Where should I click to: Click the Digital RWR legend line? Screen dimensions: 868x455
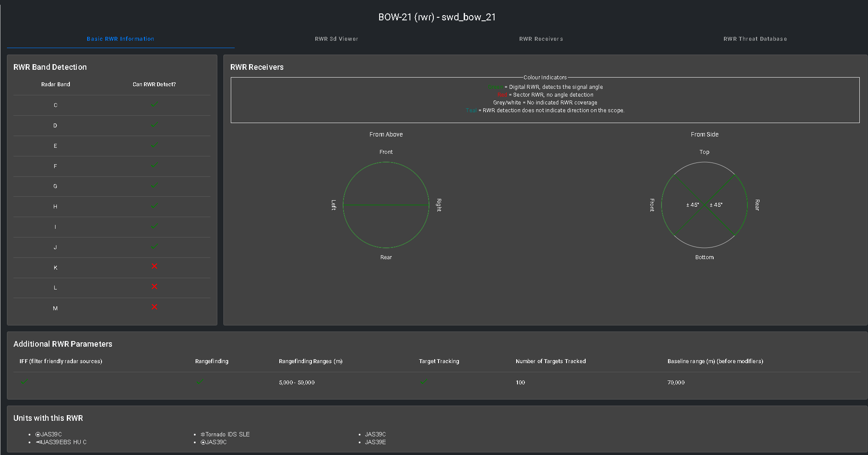pyautogui.click(x=545, y=87)
